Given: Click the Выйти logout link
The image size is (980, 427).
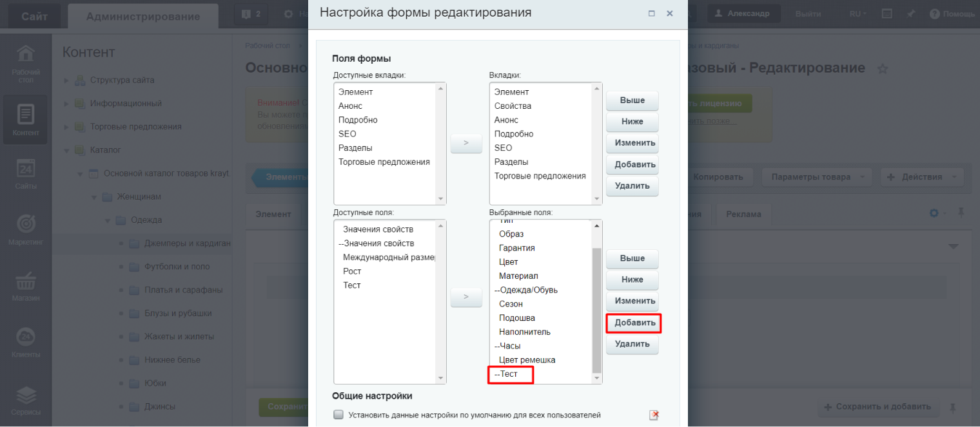Looking at the screenshot, I should pyautogui.click(x=808, y=14).
